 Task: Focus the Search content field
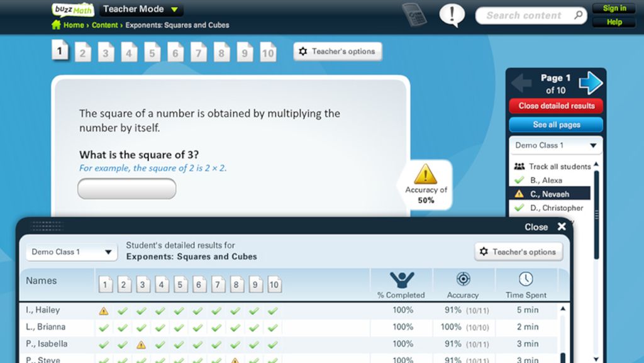click(531, 16)
